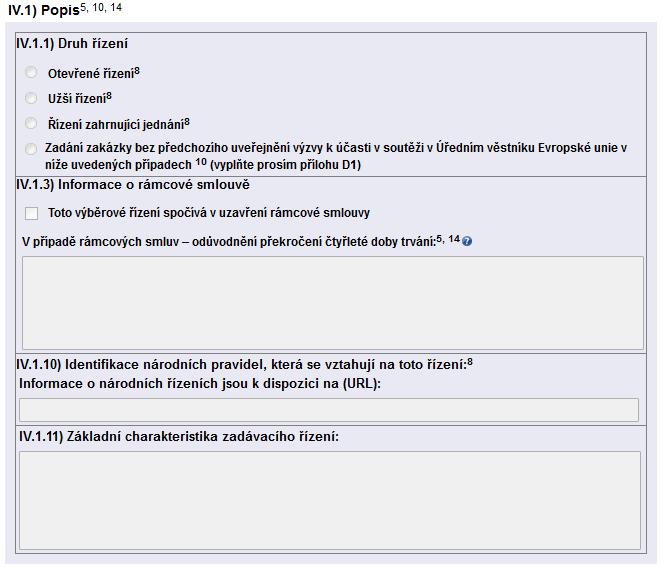664x573 pixels.
Task: Click 'Informace o národních řízeních jsou k dispozici' label
Action: [x=200, y=384]
